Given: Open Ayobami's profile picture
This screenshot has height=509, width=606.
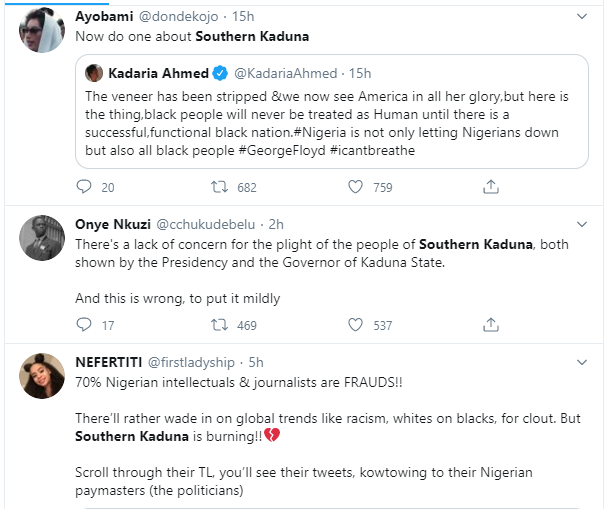Looking at the screenshot, I should 42,32.
